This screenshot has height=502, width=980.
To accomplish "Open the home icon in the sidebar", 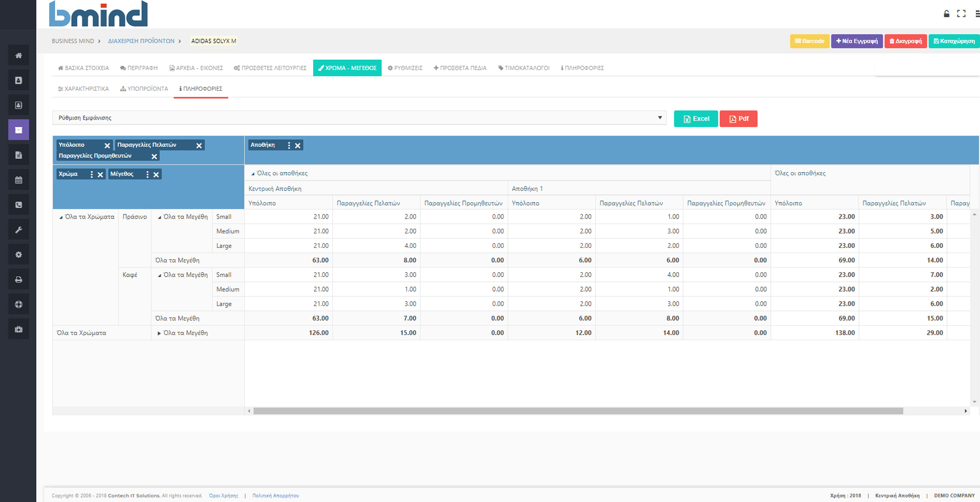I will tap(19, 55).
